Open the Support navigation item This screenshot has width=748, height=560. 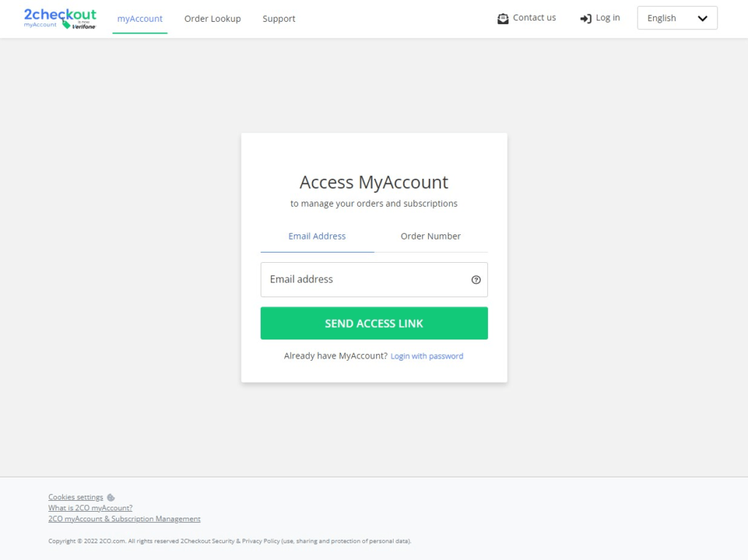tap(278, 18)
